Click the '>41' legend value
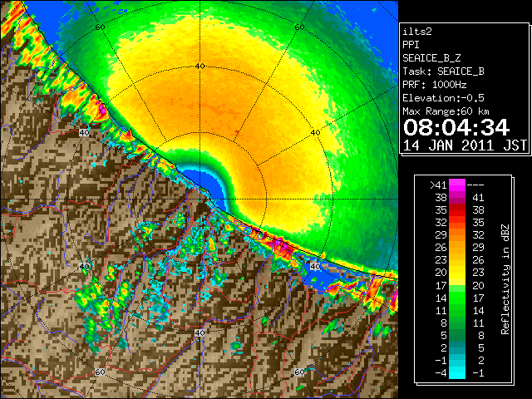The image size is (532, 399). (x=438, y=185)
